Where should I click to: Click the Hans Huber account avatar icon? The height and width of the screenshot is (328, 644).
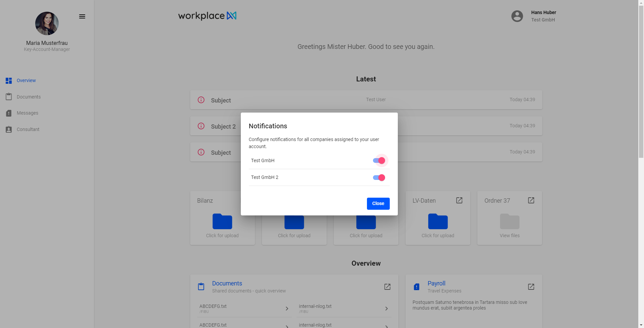pos(517,16)
